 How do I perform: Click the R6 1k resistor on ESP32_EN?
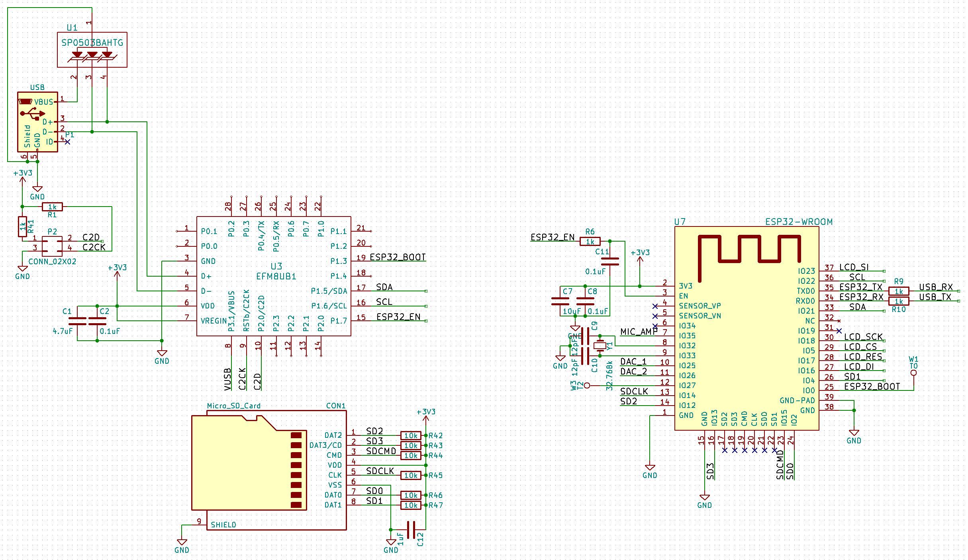[x=590, y=241]
